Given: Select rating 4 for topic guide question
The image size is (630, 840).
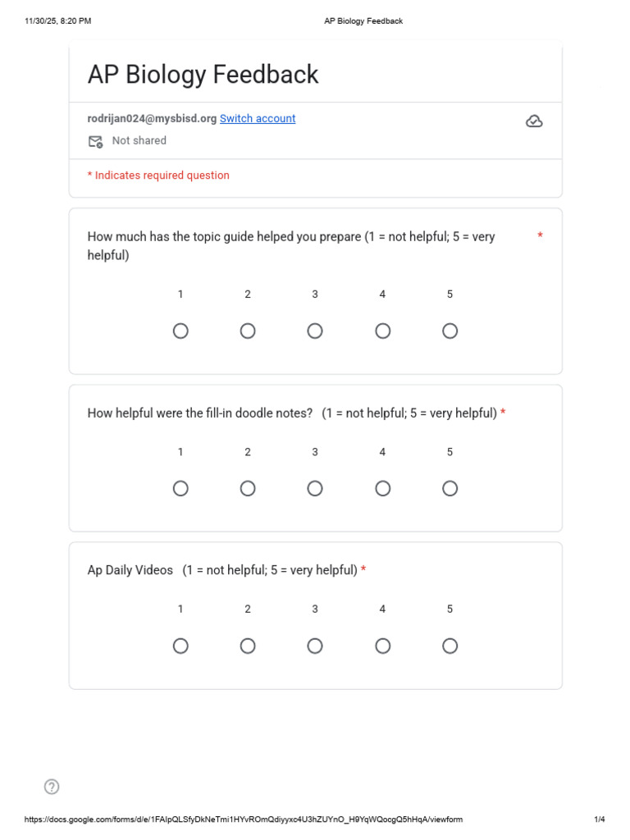Looking at the screenshot, I should pyautogui.click(x=382, y=331).
